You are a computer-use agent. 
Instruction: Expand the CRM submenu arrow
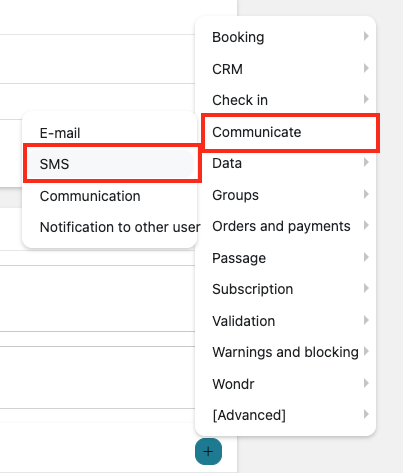366,68
